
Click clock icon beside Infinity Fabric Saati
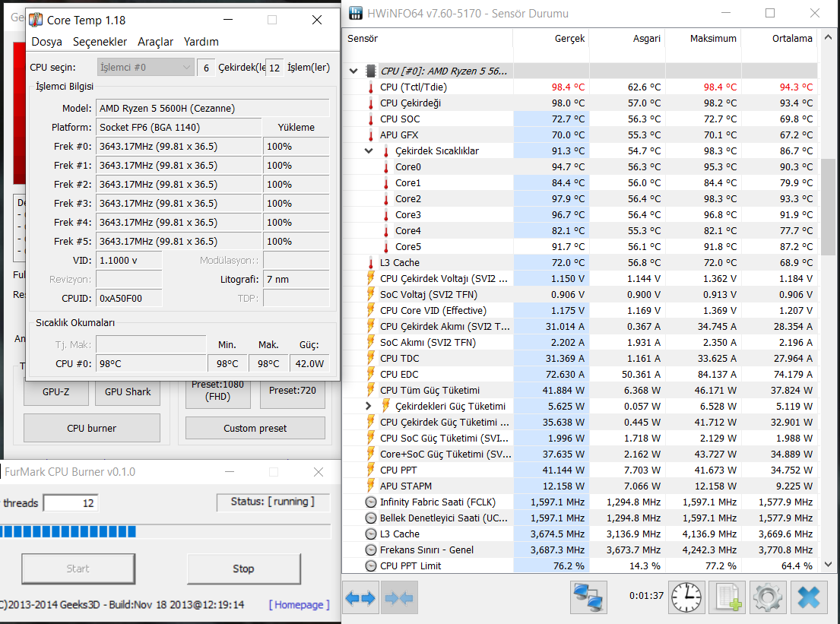371,502
